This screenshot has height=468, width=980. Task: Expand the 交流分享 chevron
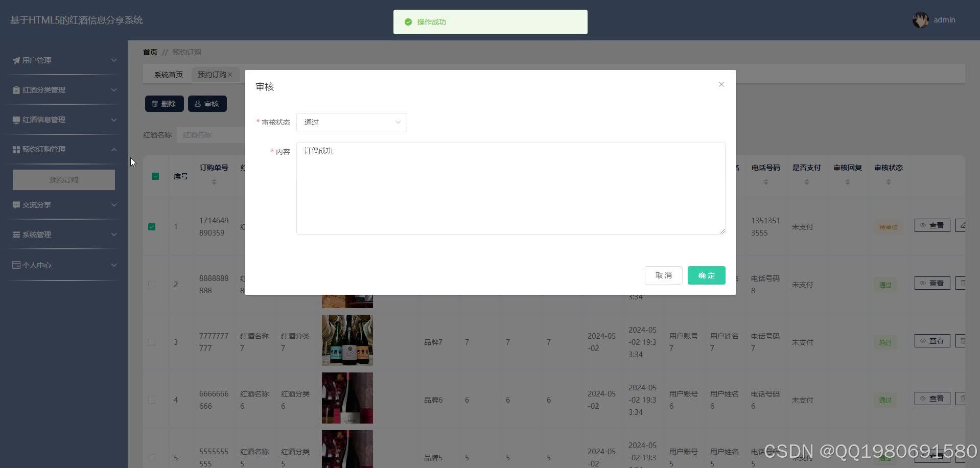point(114,205)
